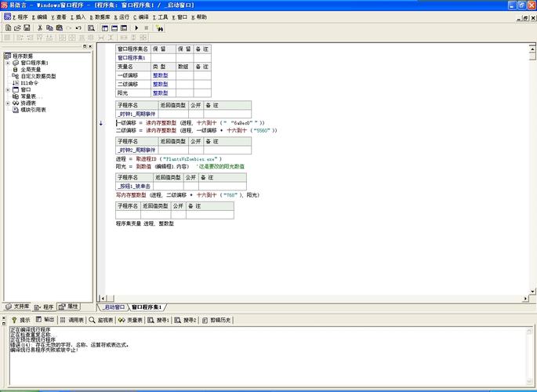The height and width of the screenshot is (392, 537).
Task: Click the 整数型 type of variable 一级偏移
Action: click(160, 75)
